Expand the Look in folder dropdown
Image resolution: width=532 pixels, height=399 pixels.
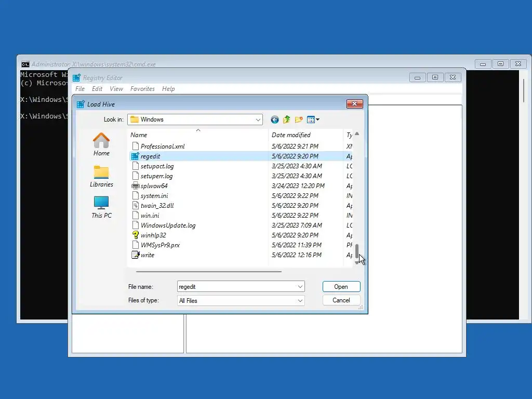click(258, 120)
